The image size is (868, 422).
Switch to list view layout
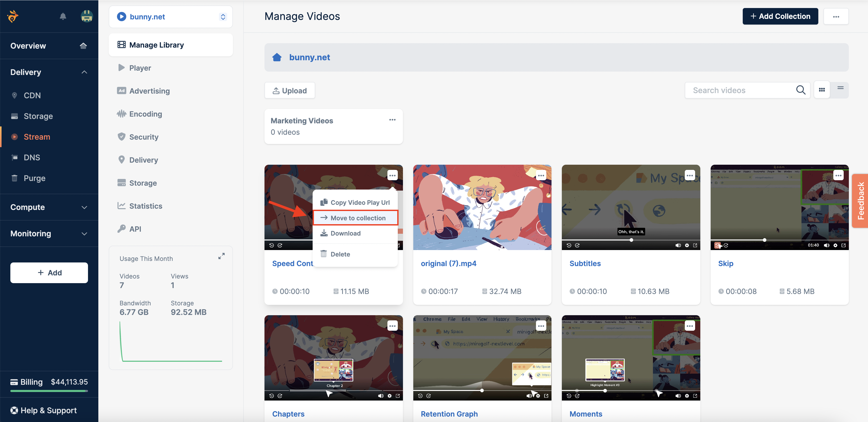click(x=840, y=88)
